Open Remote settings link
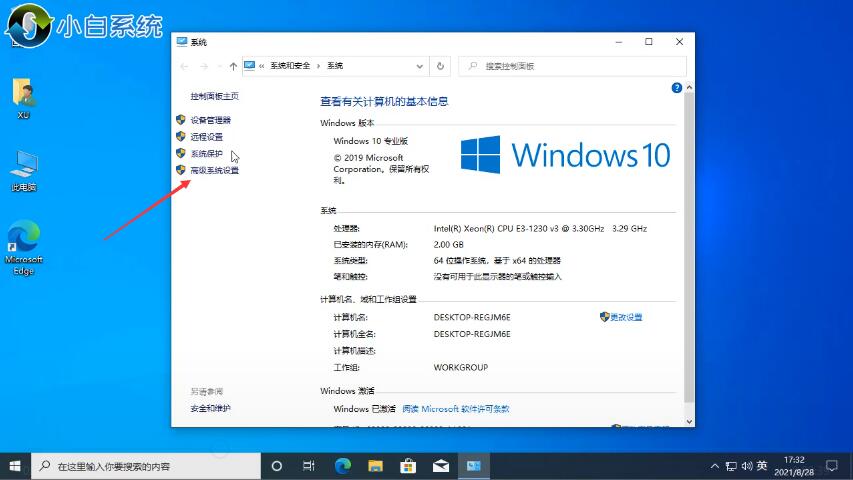The image size is (853, 480). [x=206, y=137]
